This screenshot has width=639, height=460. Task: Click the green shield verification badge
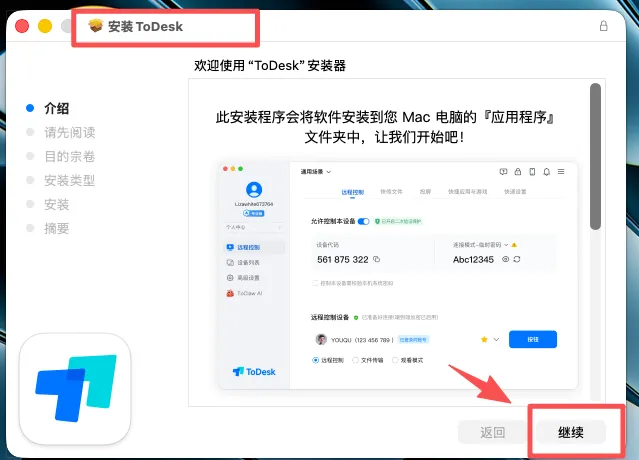(x=398, y=221)
